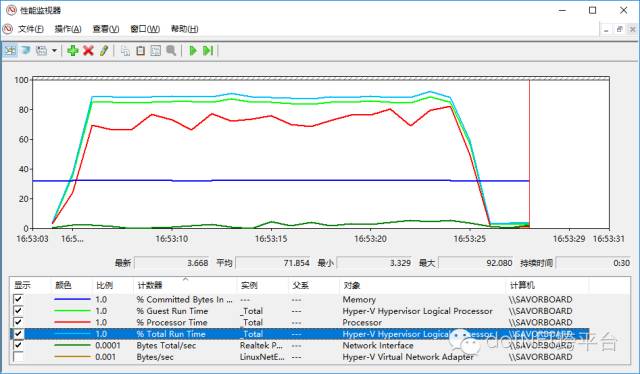Click the 性能监视器 title bar app icon
Screen dimensions: 640x374
point(11,10)
